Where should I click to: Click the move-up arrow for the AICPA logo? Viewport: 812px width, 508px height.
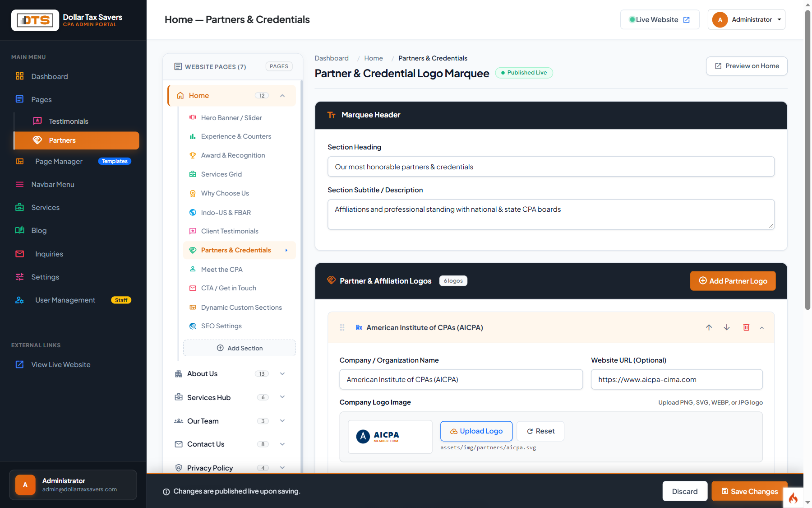(709, 327)
